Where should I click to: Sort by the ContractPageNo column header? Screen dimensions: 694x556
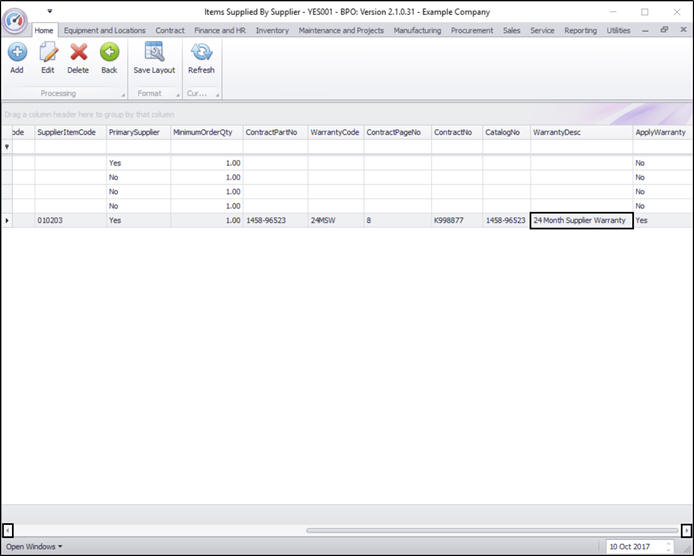397,132
